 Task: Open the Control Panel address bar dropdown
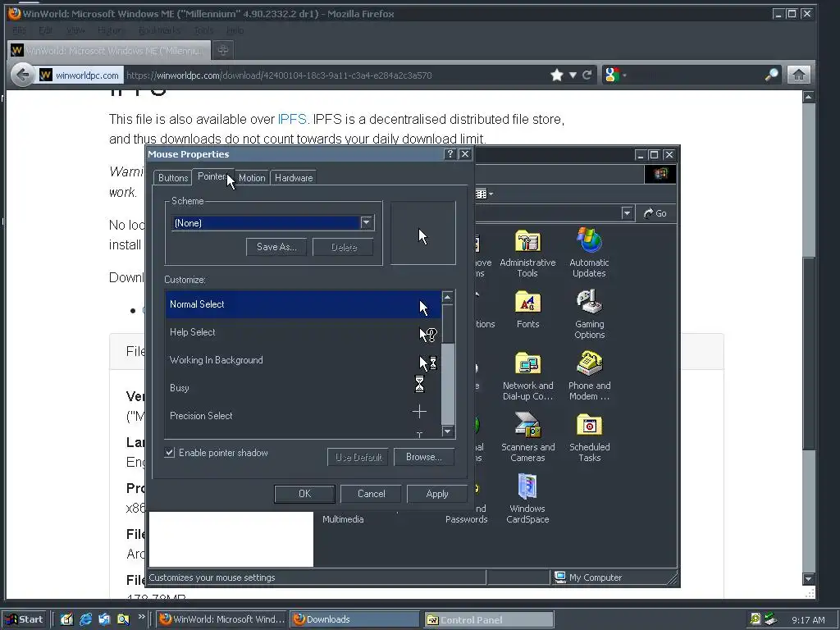point(627,213)
